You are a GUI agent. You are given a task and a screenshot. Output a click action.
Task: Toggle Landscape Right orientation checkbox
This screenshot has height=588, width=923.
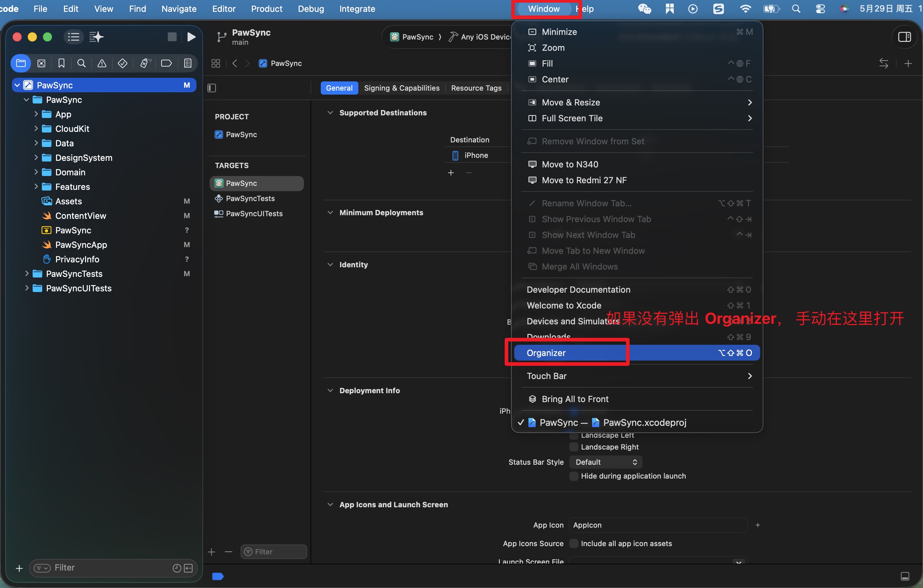pyautogui.click(x=574, y=447)
